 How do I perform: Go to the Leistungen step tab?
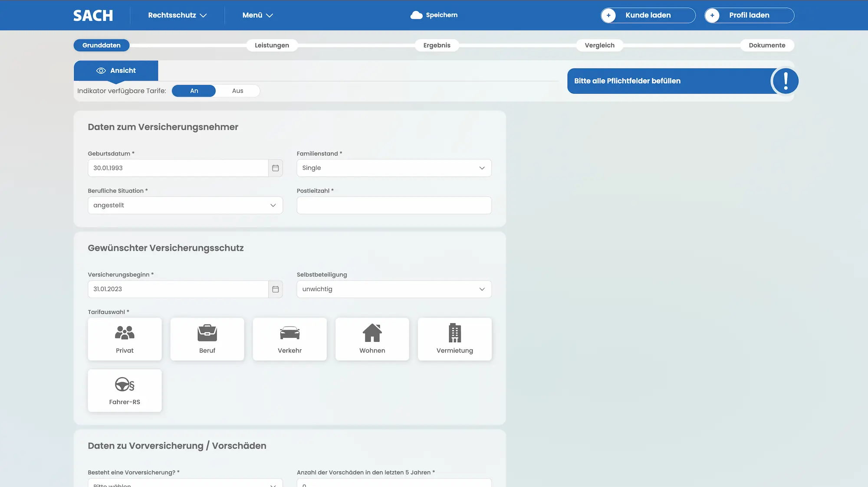coord(272,45)
